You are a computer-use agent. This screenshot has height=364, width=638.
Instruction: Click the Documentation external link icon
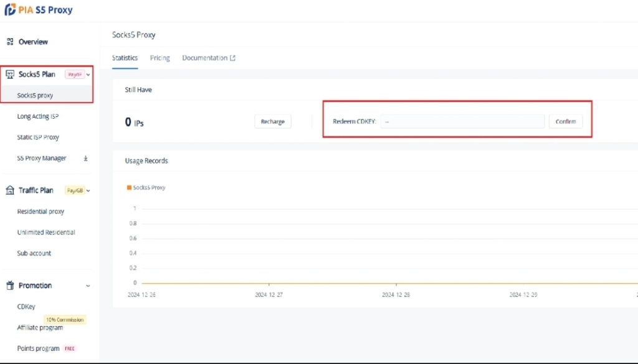(x=233, y=58)
